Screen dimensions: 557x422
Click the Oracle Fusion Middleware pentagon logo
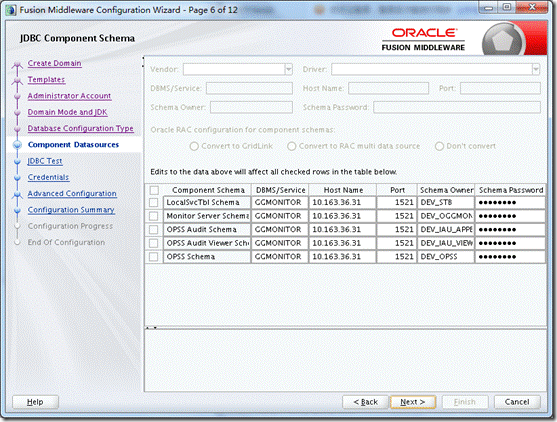pyautogui.click(x=502, y=40)
